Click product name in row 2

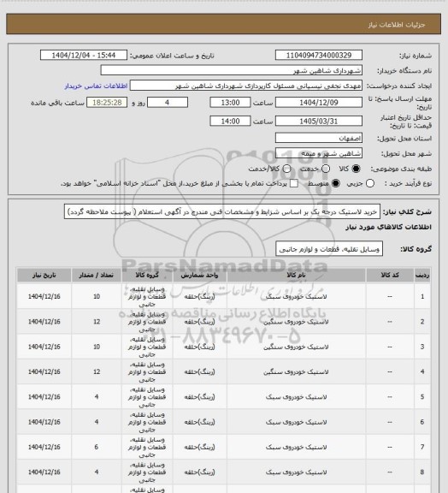tap(296, 322)
